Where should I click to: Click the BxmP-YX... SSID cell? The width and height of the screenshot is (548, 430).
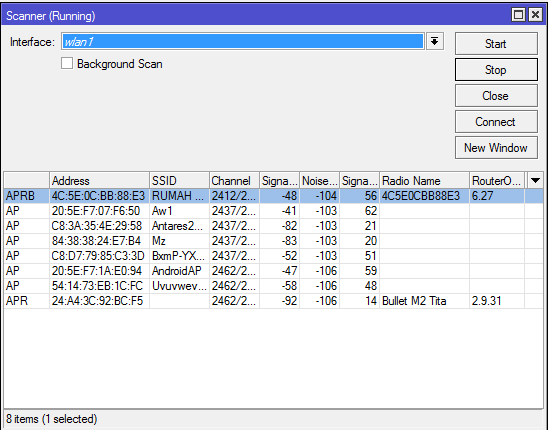(179, 256)
